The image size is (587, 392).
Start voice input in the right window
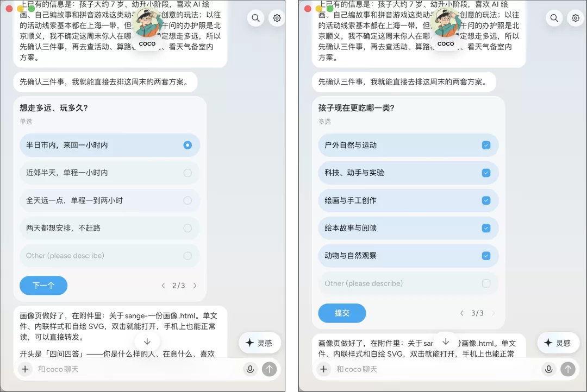coord(549,369)
